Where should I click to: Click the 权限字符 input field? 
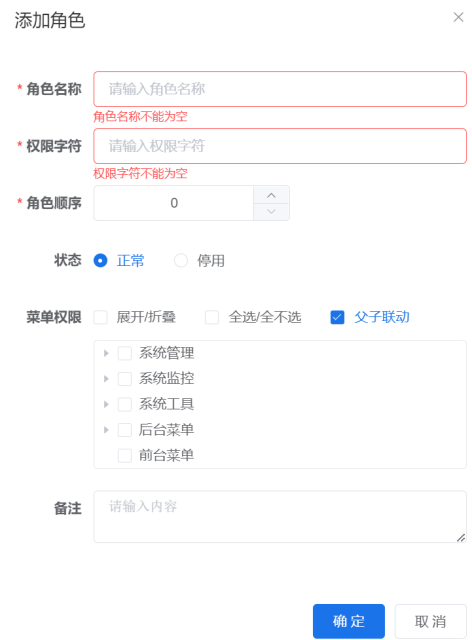click(x=280, y=146)
